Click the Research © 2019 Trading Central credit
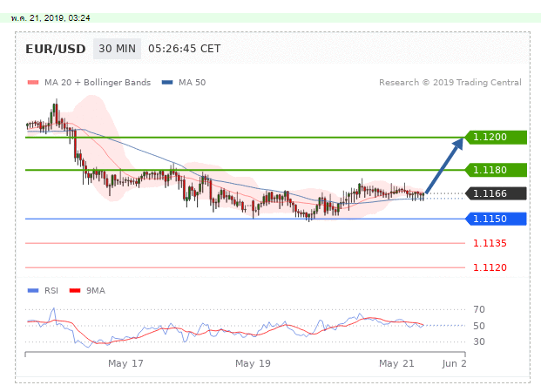The height and width of the screenshot is (392, 541). tap(450, 83)
